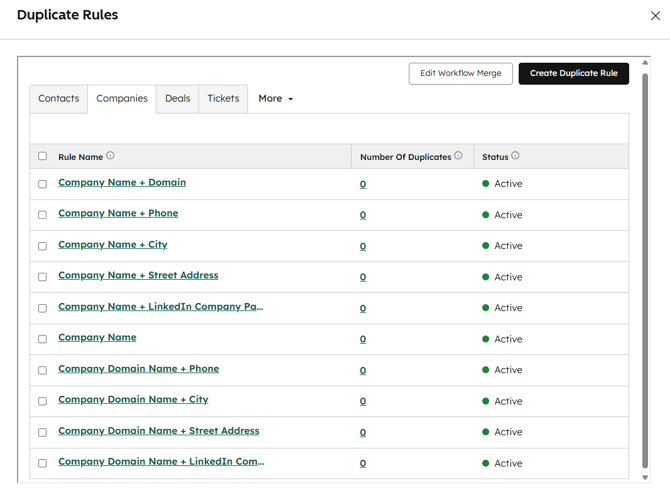Check Company Domain Name + Street Address rule
The height and width of the screenshot is (503, 670).
pyautogui.click(x=42, y=432)
